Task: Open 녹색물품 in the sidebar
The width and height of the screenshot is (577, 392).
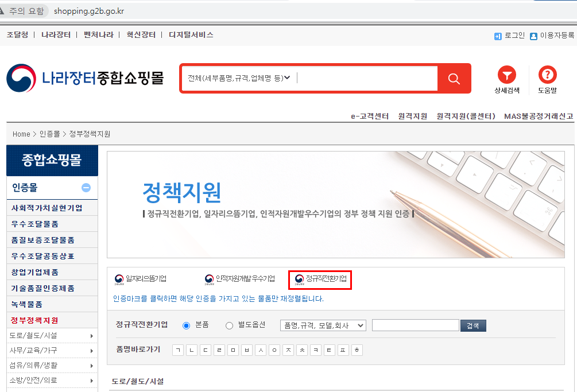Action: pos(52,305)
